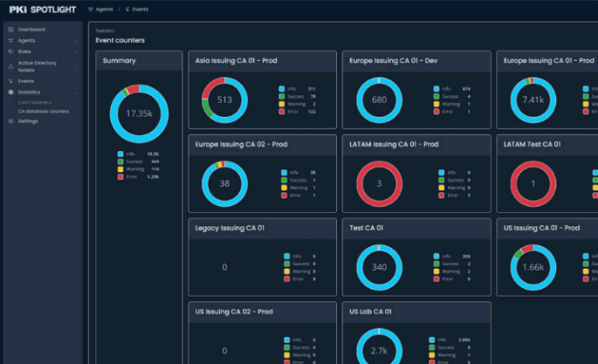Click the Events icon in the sidebar
Viewport: 598px width, 364px height.
10,81
